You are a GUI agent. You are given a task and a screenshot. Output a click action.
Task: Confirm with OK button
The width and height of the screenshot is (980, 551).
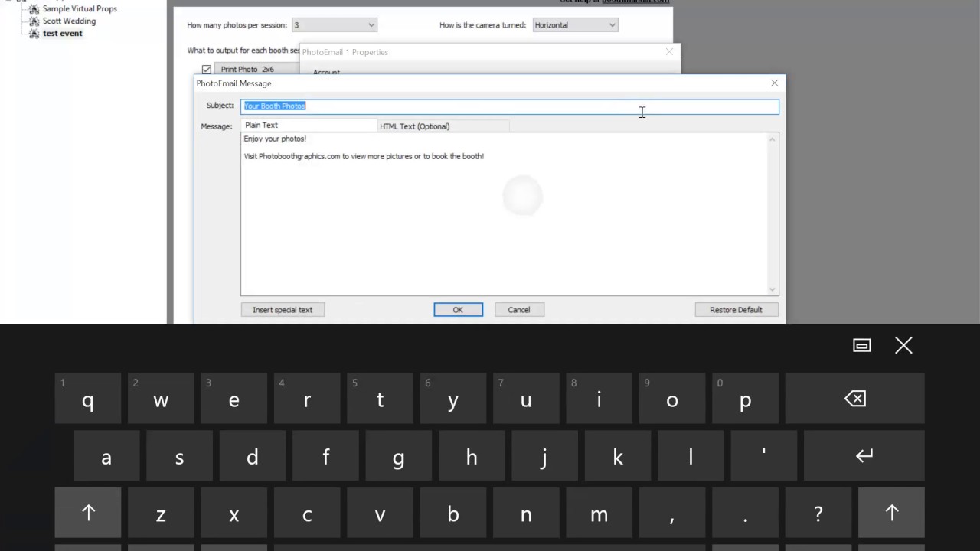click(x=458, y=310)
